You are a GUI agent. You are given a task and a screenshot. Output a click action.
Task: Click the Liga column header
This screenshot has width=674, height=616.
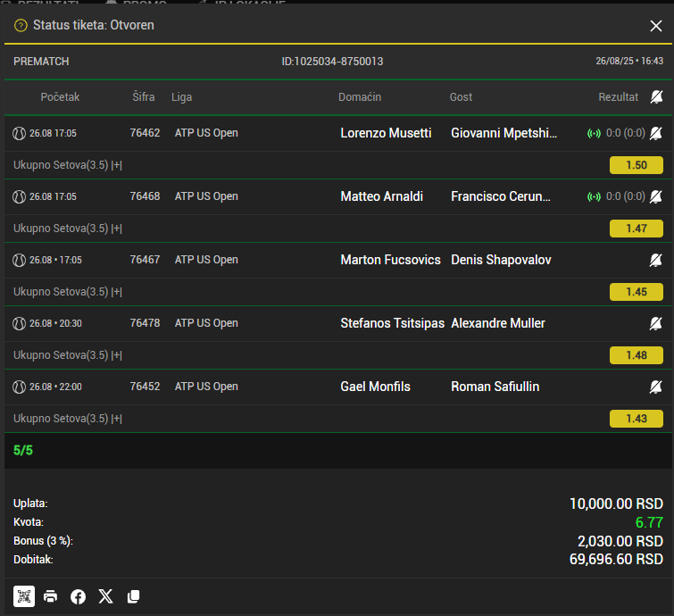182,97
